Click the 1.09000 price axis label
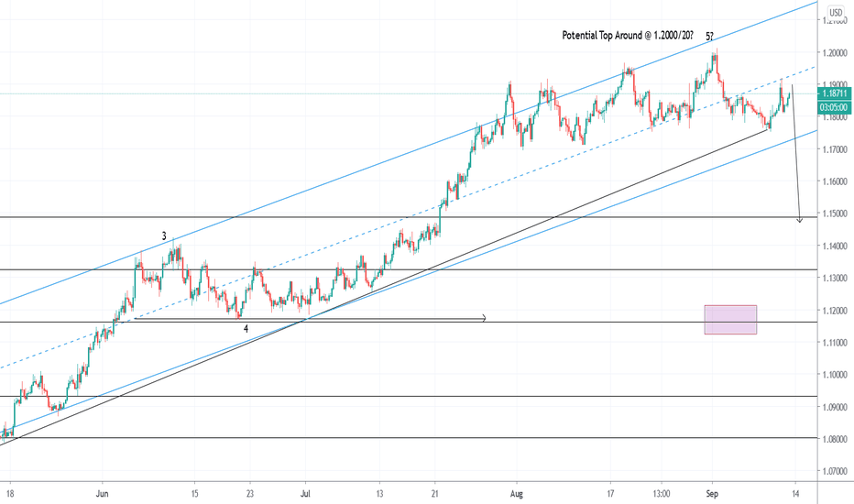 coord(835,407)
